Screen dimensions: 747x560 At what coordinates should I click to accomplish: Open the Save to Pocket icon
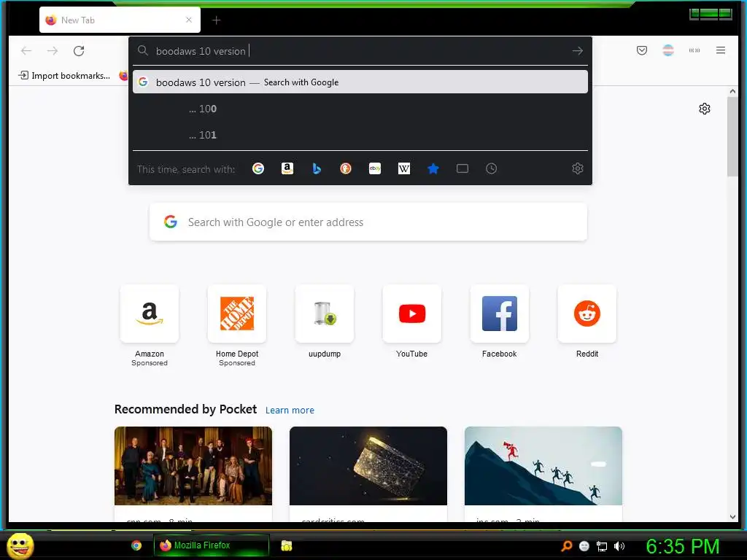[x=642, y=50]
